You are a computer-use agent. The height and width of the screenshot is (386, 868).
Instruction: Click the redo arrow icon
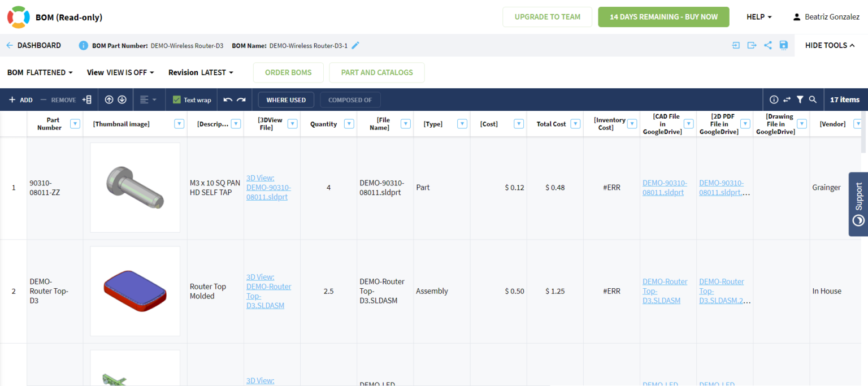241,99
